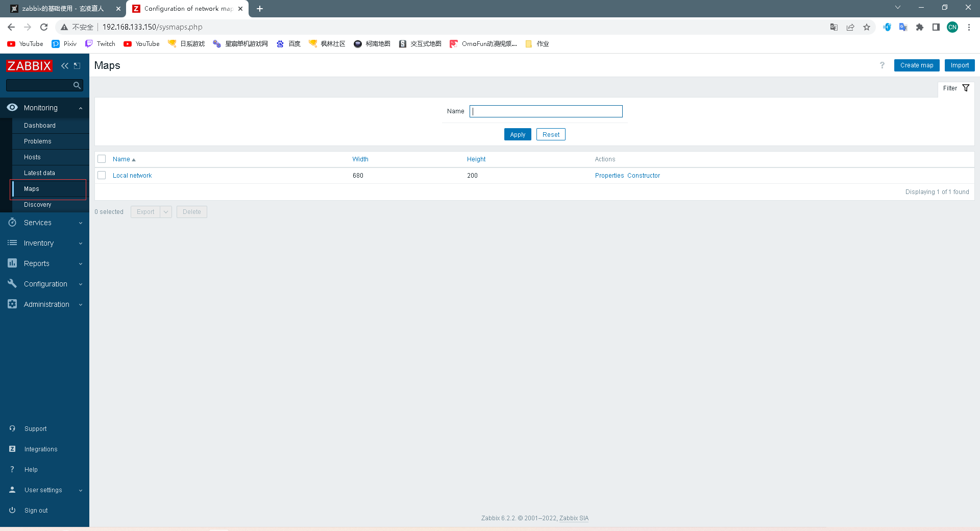Click the Monitoring eye icon in sidebar

pyautogui.click(x=12, y=108)
